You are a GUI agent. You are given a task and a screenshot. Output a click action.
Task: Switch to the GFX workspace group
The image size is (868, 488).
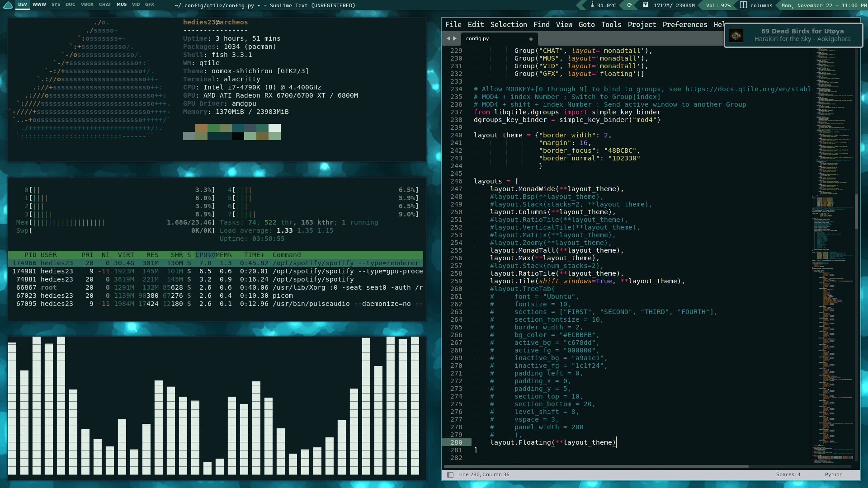pyautogui.click(x=150, y=5)
